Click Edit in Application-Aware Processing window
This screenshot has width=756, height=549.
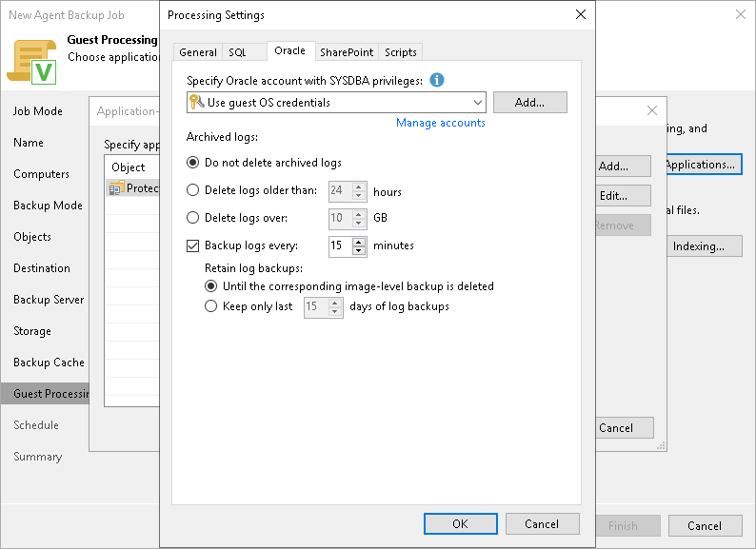pyautogui.click(x=623, y=196)
